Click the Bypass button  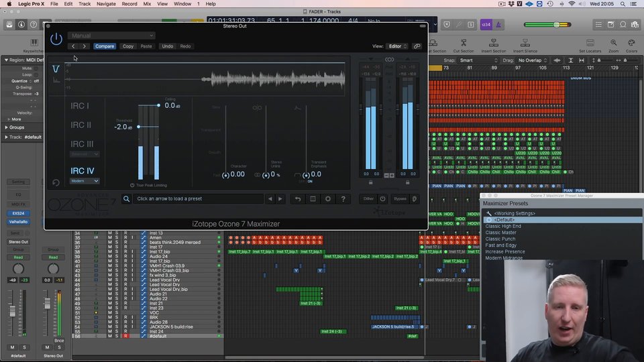point(400,198)
